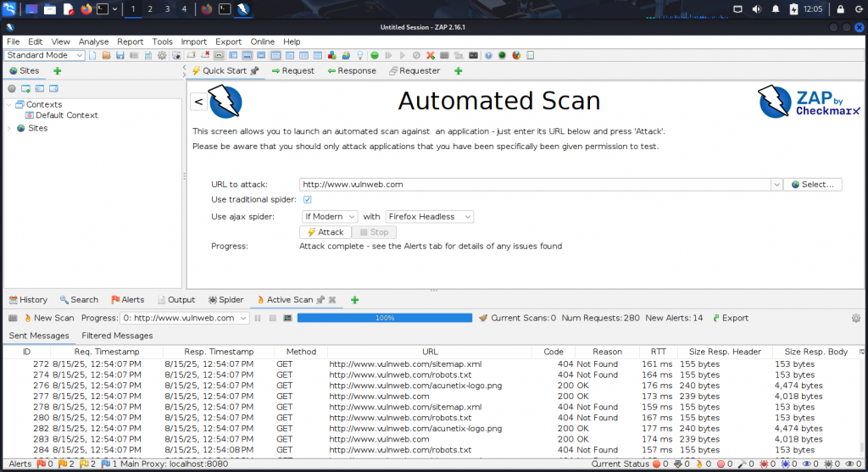Switch to the Spider tab
Screen dimensions: 868x472
pos(225,300)
